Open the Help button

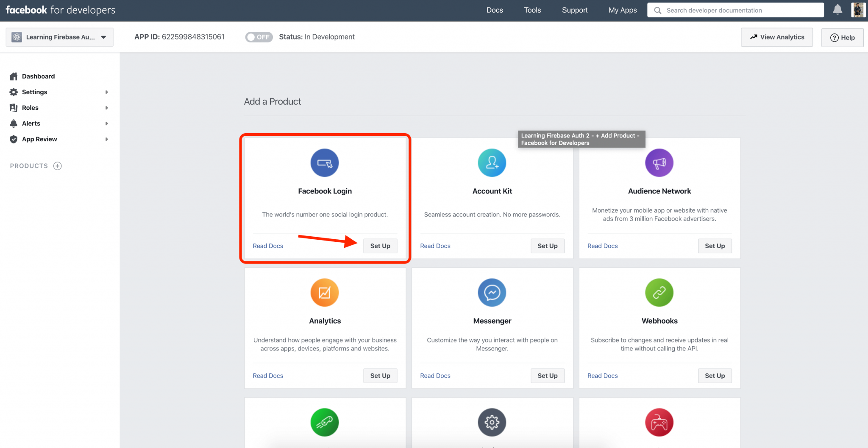tap(842, 37)
